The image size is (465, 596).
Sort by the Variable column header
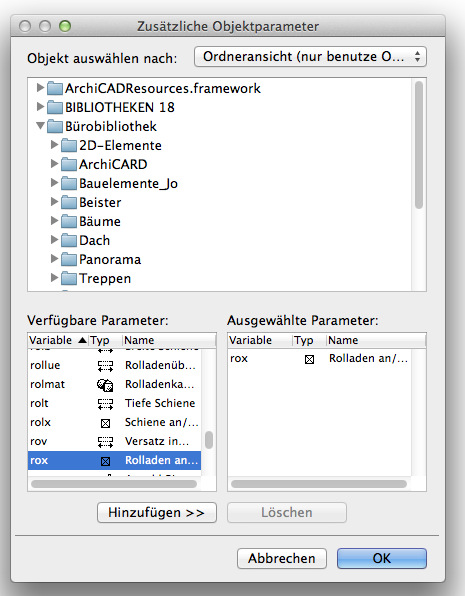[x=58, y=340]
